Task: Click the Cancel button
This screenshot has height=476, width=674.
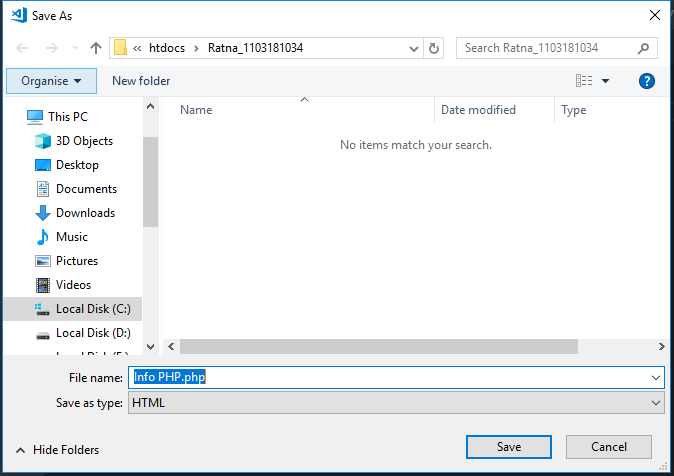Action: 609,447
